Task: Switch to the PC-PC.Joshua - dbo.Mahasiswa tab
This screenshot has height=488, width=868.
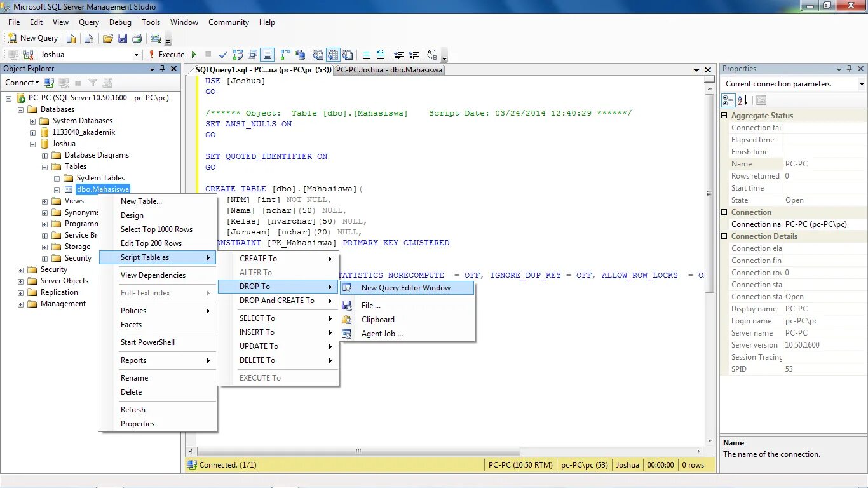Action: click(x=389, y=70)
